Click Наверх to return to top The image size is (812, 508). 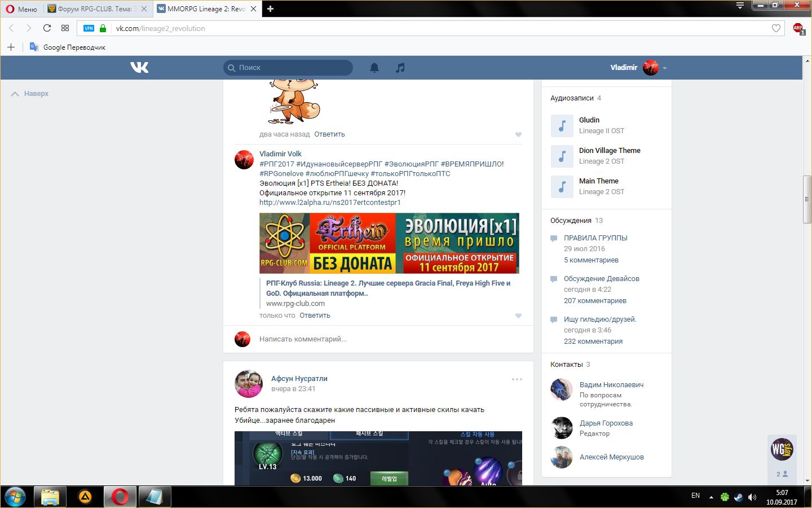point(30,94)
